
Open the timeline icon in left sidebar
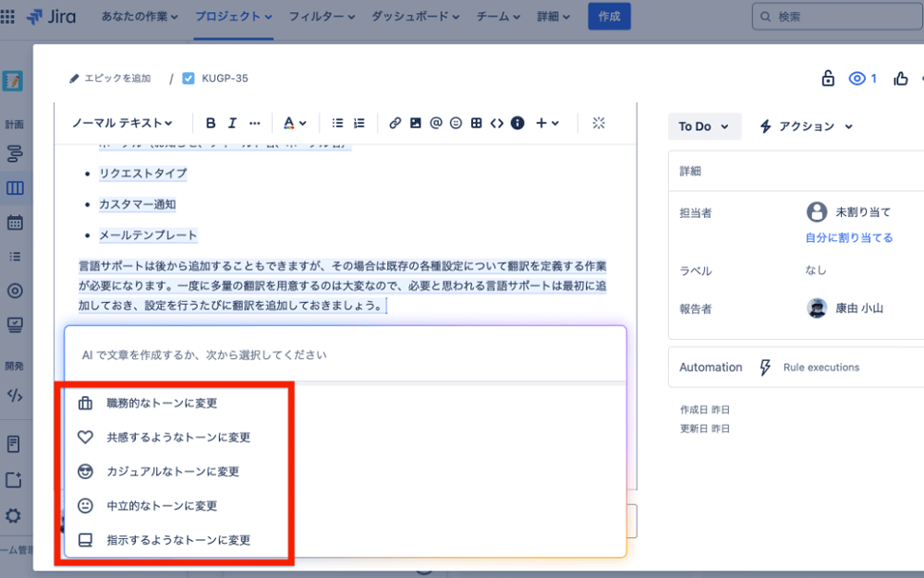point(15,153)
